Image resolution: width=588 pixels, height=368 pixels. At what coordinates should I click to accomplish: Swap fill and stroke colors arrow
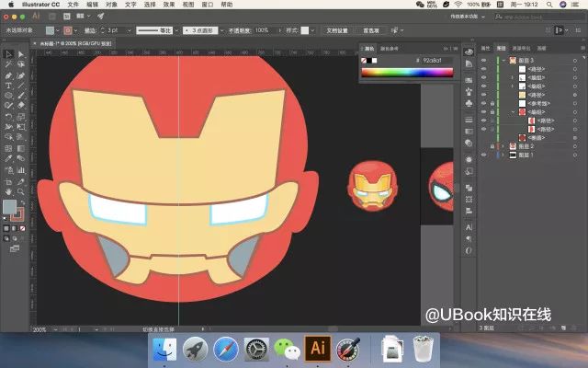click(x=22, y=202)
